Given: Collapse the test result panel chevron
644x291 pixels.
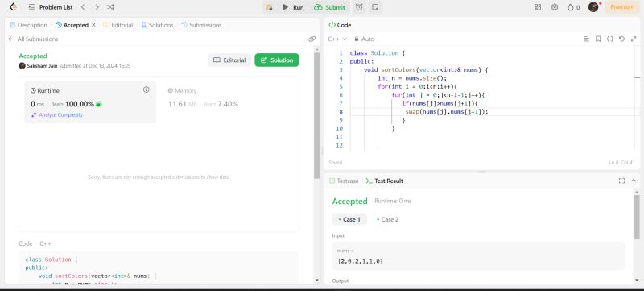Looking at the screenshot, I should [x=634, y=181].
